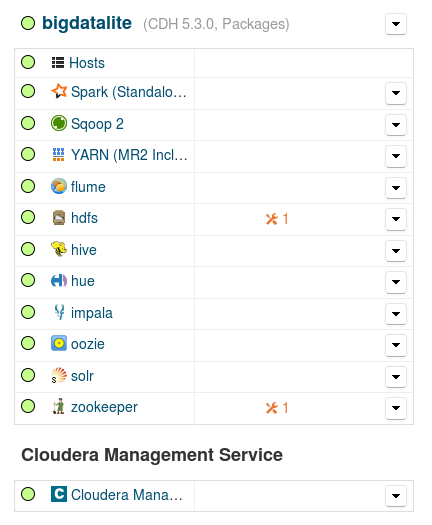Viewport: 432px width, 525px height.
Task: Click the oozie yellow circle icon
Action: [59, 344]
